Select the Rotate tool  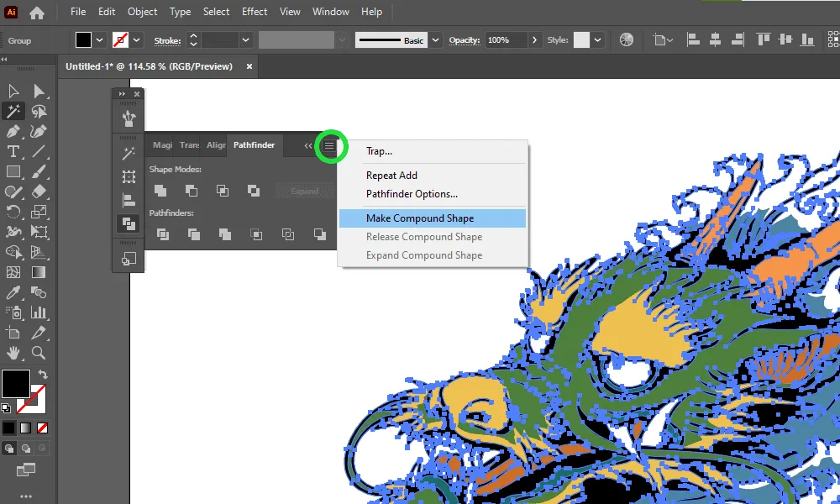13,212
